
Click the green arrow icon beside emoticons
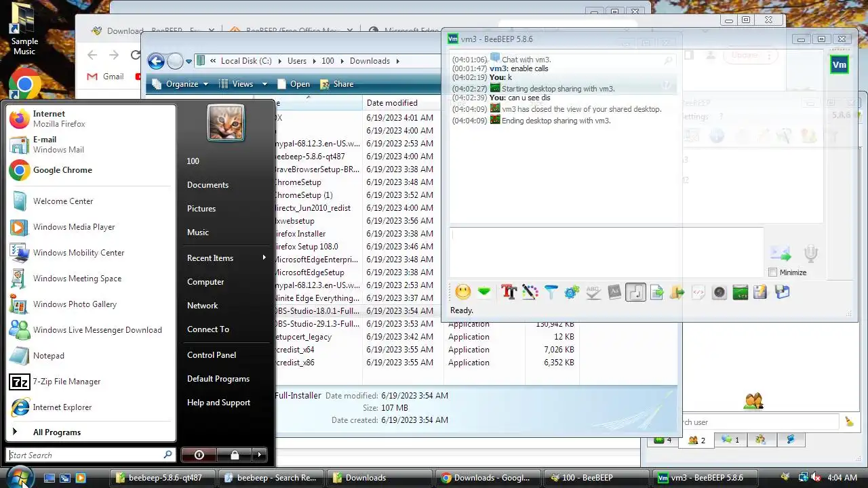point(484,292)
